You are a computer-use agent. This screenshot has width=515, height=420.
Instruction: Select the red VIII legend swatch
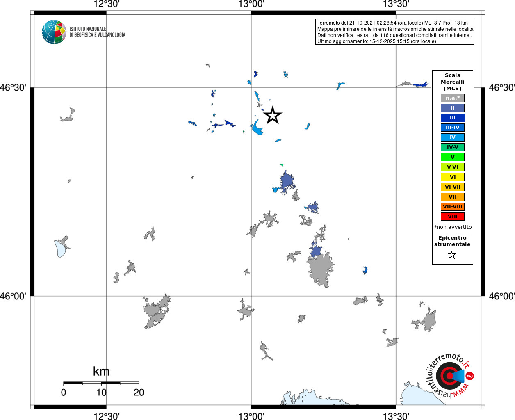(453, 217)
